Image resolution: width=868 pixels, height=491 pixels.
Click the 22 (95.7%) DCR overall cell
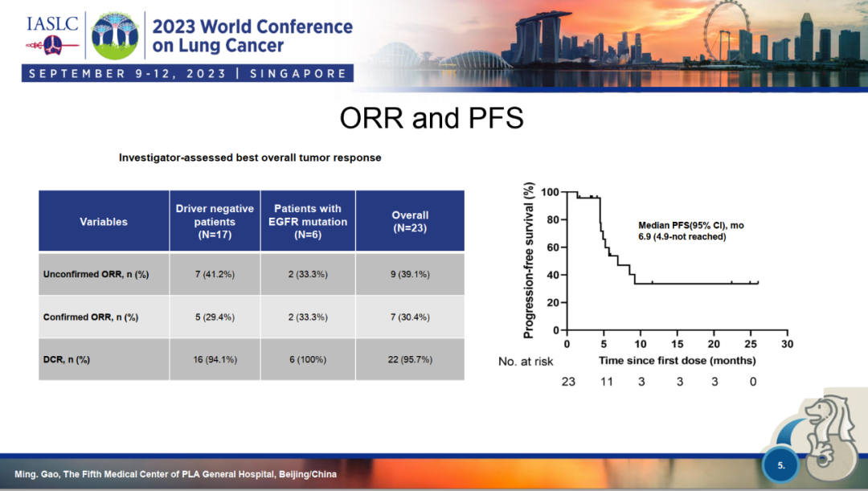pos(410,359)
